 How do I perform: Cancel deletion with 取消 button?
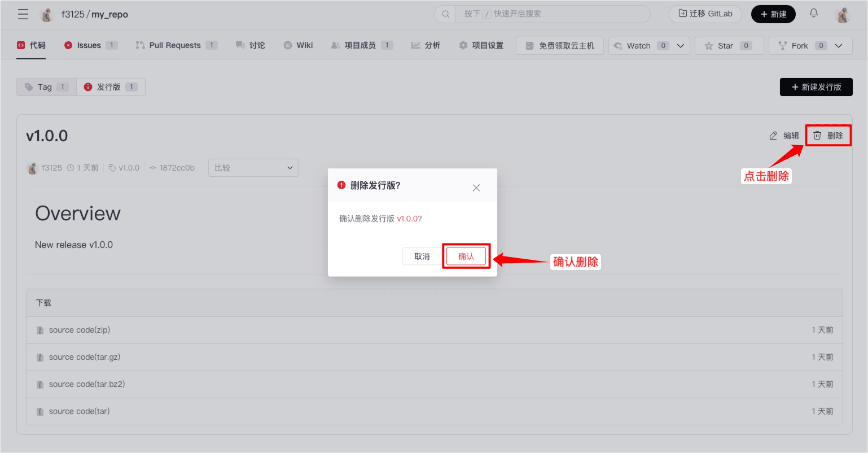tap(422, 256)
